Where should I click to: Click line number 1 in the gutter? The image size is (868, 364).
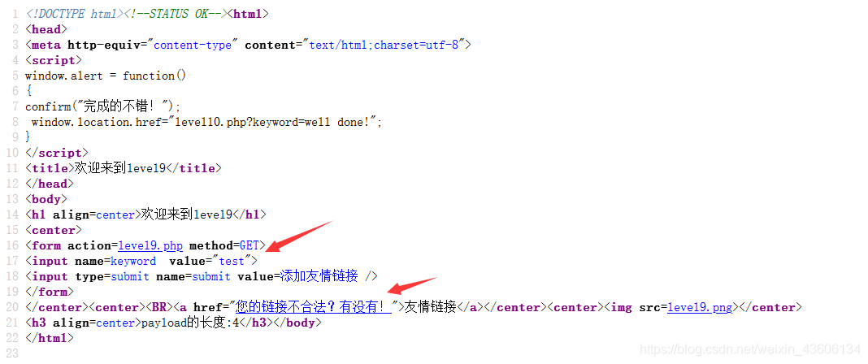[x=16, y=15]
